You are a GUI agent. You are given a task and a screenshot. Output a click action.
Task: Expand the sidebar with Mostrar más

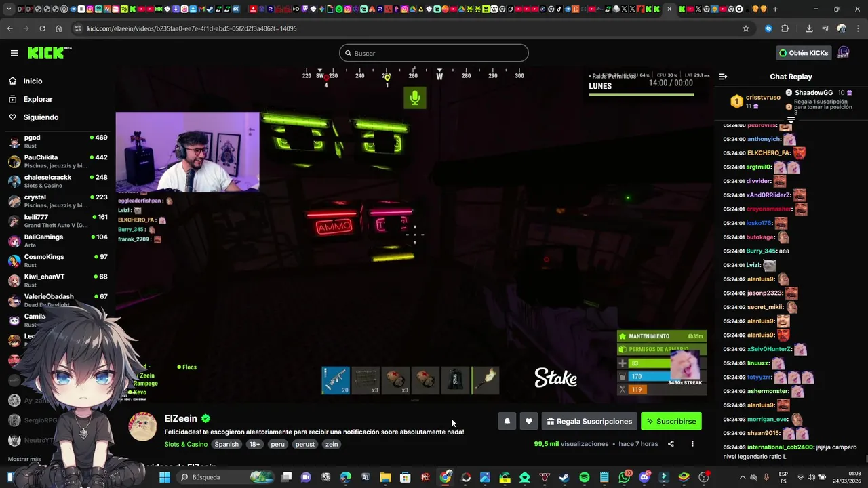coord(24,459)
